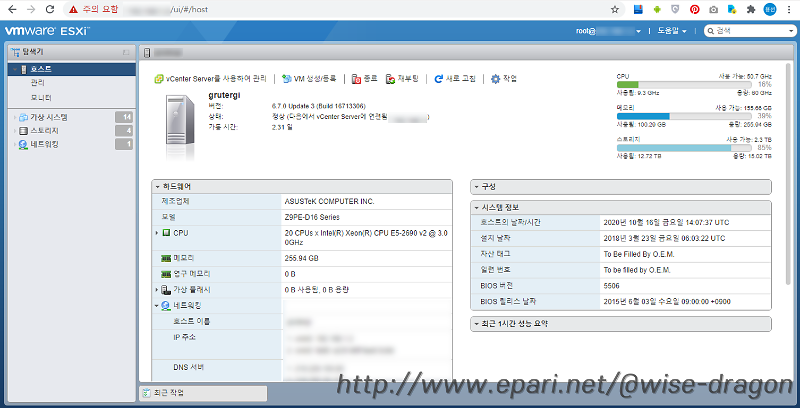
Task: Open 모니터 under host
Action: (x=41, y=97)
